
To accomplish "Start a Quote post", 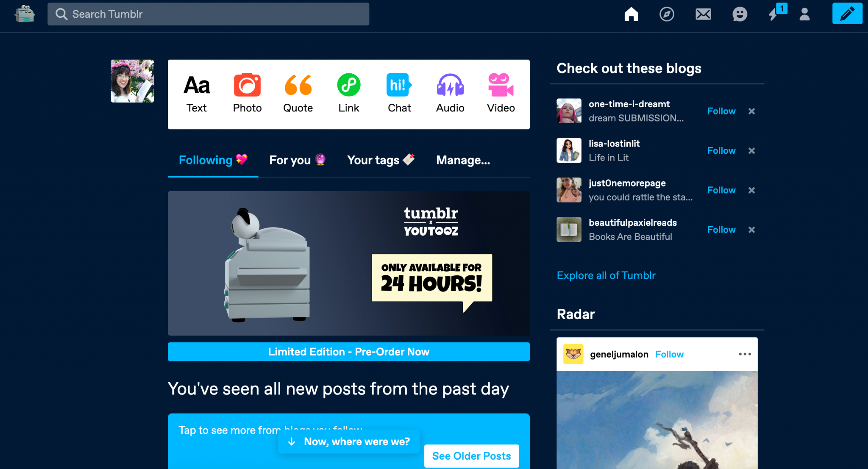I will 298,92.
